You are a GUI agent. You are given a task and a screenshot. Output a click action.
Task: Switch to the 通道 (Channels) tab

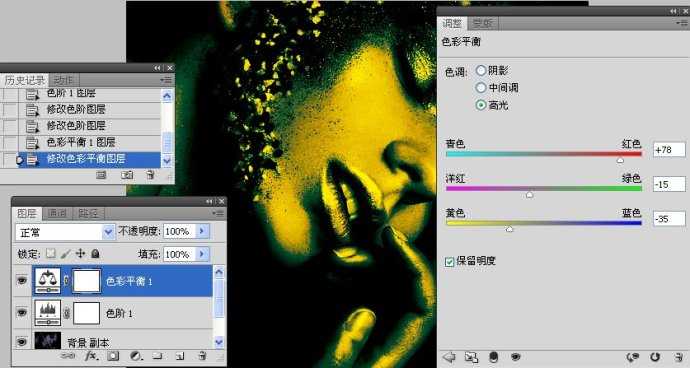pyautogui.click(x=57, y=213)
